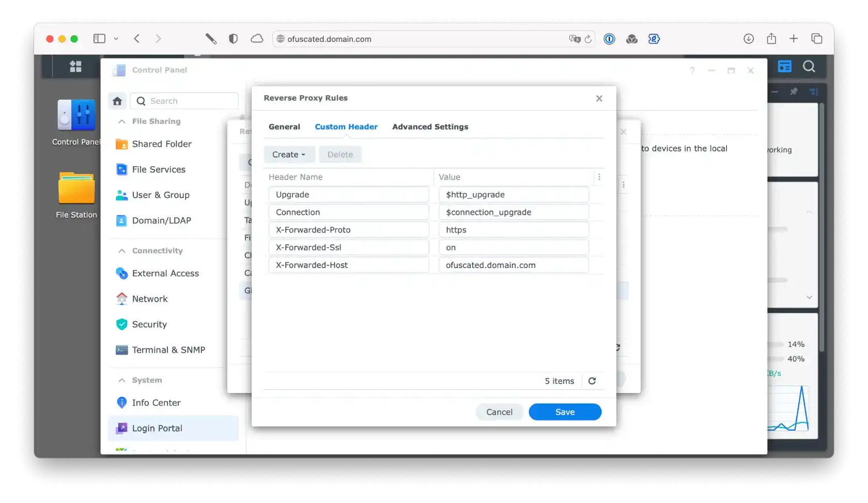The height and width of the screenshot is (503, 868).
Task: Click the Safari share icon
Action: [x=771, y=39]
